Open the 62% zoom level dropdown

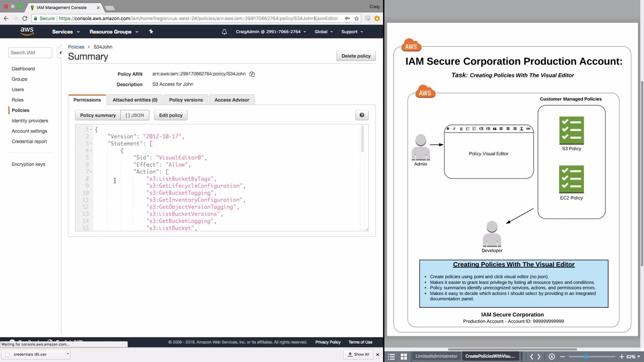pyautogui.click(x=632, y=356)
